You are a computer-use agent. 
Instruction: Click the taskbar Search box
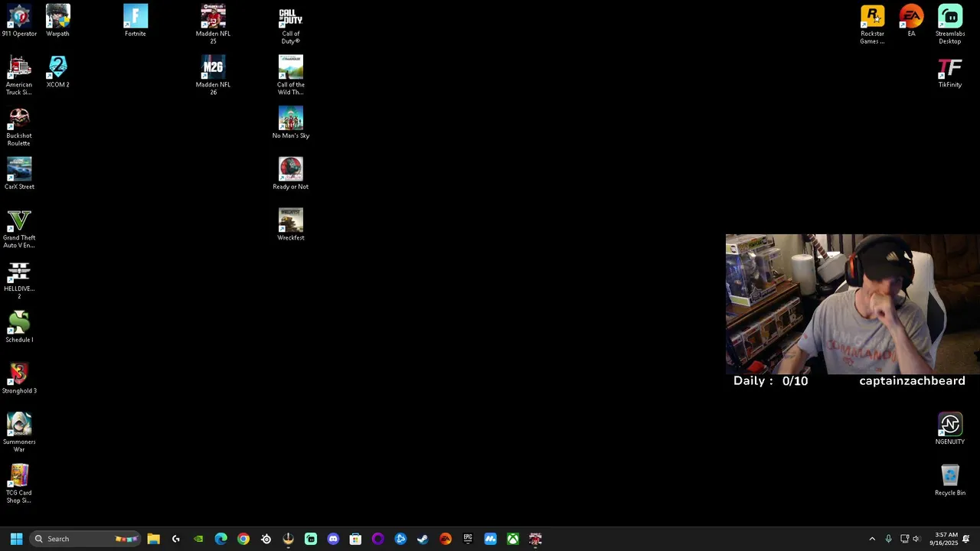tap(85, 539)
